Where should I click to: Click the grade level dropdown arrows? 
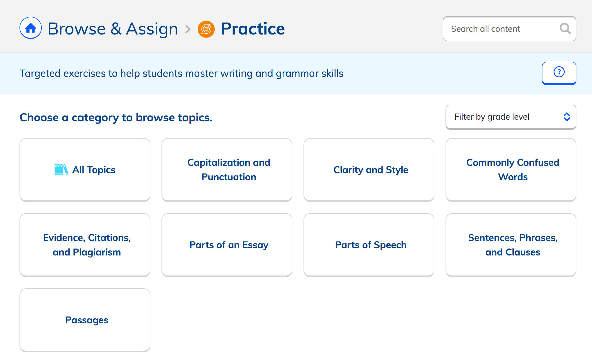click(x=567, y=117)
